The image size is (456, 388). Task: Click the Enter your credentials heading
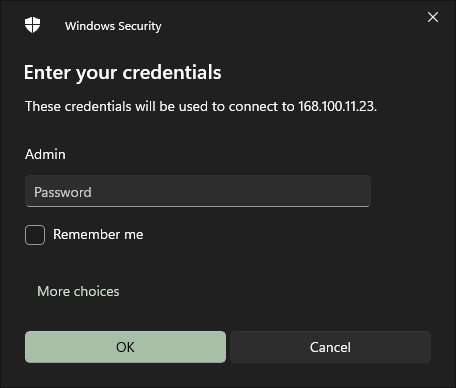coord(123,73)
